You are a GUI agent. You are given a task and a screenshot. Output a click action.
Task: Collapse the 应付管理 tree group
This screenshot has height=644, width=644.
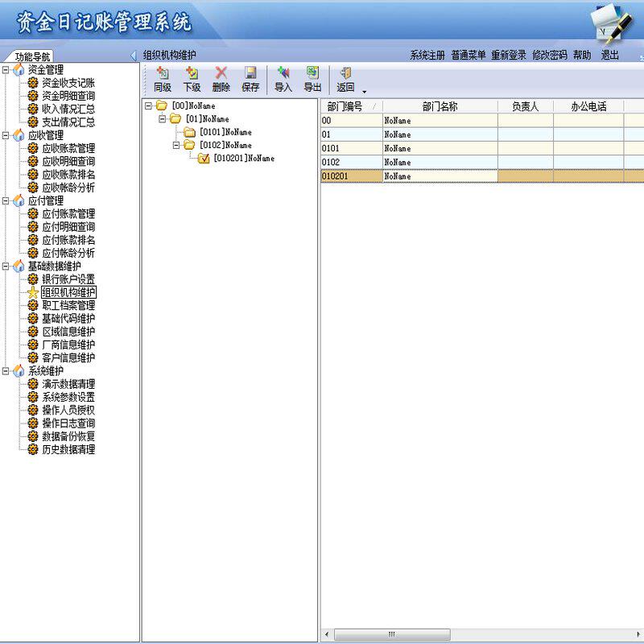tap(6, 200)
